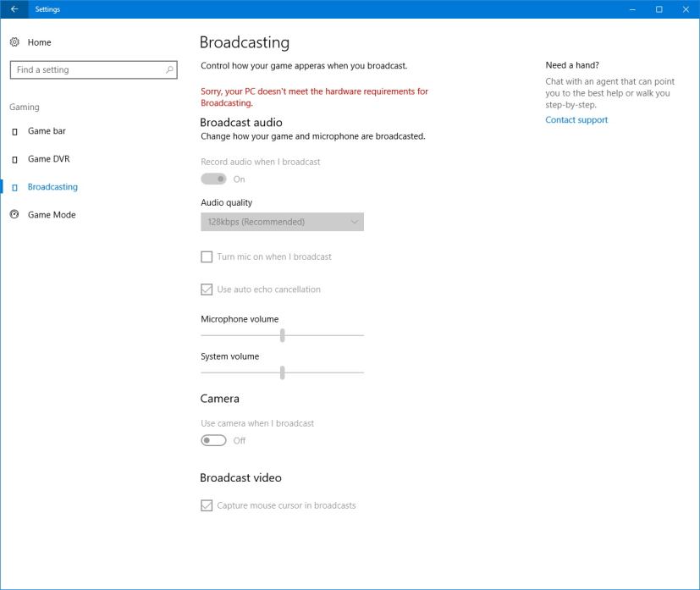This screenshot has width=700, height=590.
Task: Uncheck Capture mouse cursor in broadcasts
Action: pyautogui.click(x=207, y=505)
